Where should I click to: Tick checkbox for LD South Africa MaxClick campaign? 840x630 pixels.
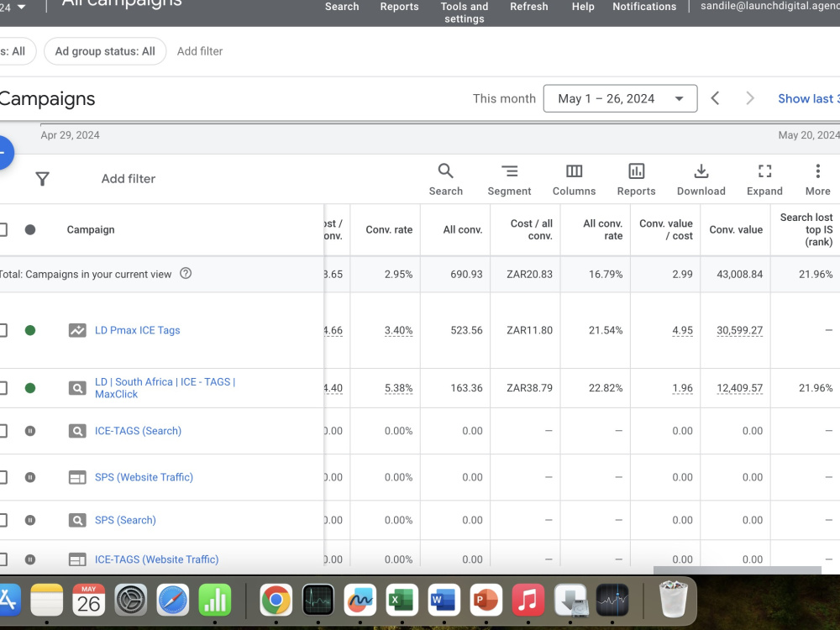coord(3,388)
